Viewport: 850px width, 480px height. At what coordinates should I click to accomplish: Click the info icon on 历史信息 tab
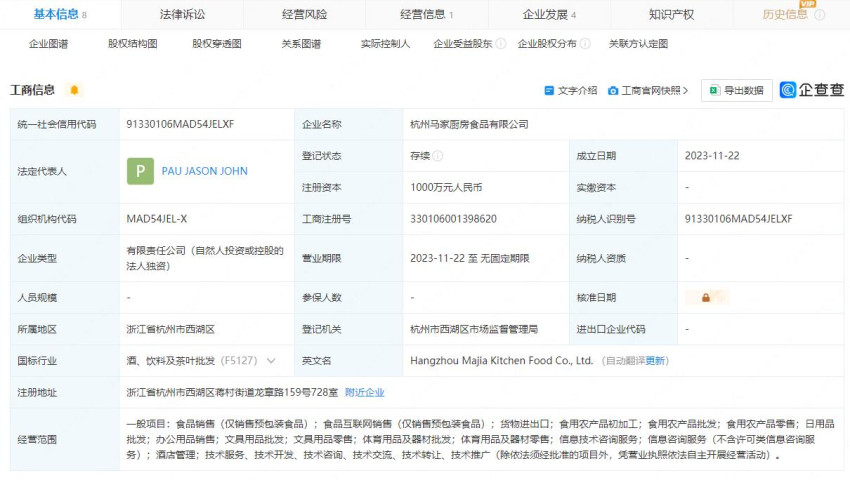coord(820,15)
